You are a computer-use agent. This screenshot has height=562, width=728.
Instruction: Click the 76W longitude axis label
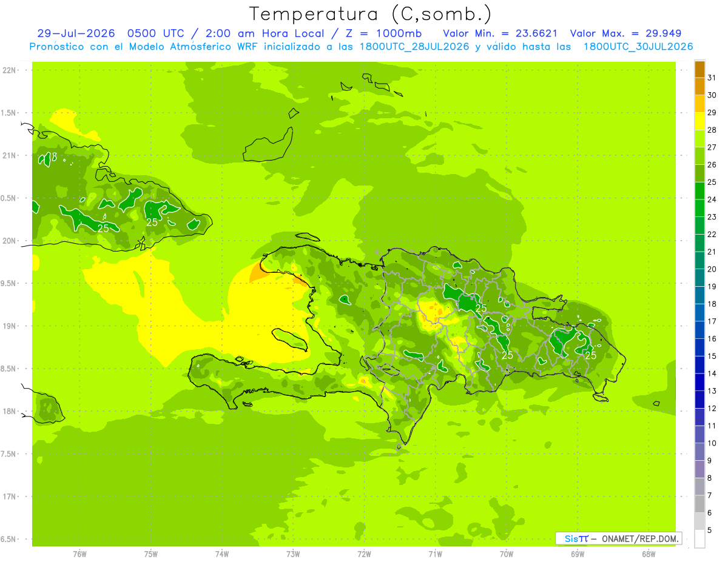pyautogui.click(x=79, y=554)
